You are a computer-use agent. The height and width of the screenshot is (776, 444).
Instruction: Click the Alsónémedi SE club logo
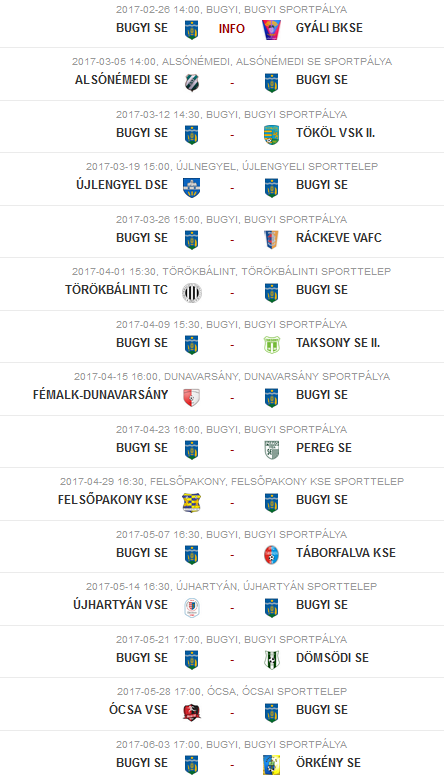[192, 83]
